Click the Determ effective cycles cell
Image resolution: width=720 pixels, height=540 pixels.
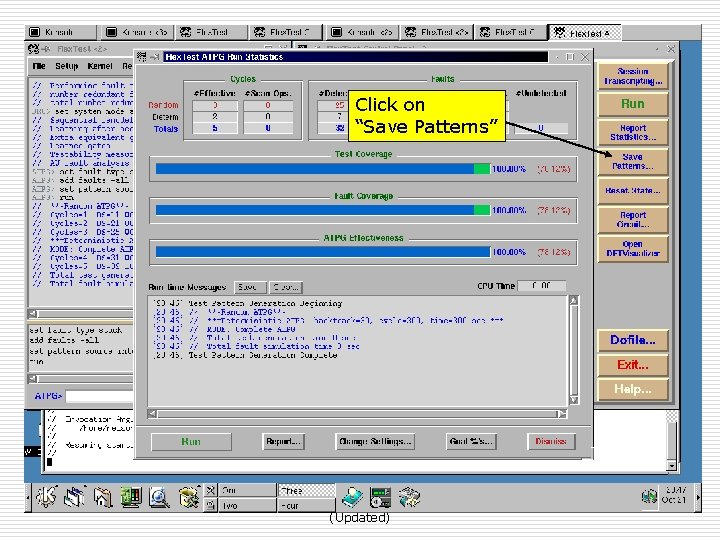tap(215, 117)
